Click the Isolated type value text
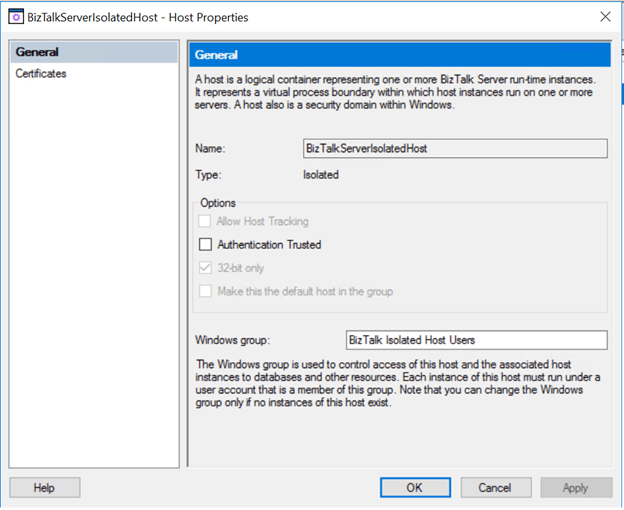This screenshot has width=624, height=510. (321, 175)
